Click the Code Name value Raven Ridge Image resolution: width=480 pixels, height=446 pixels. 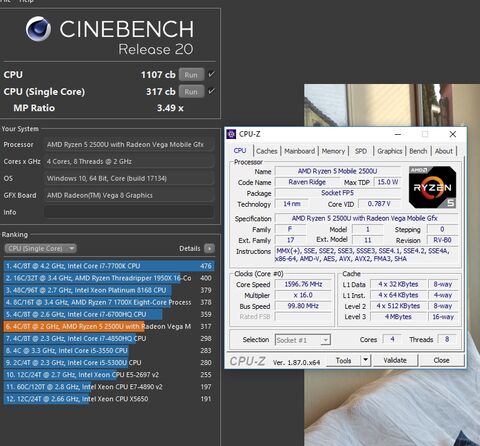tap(307, 182)
